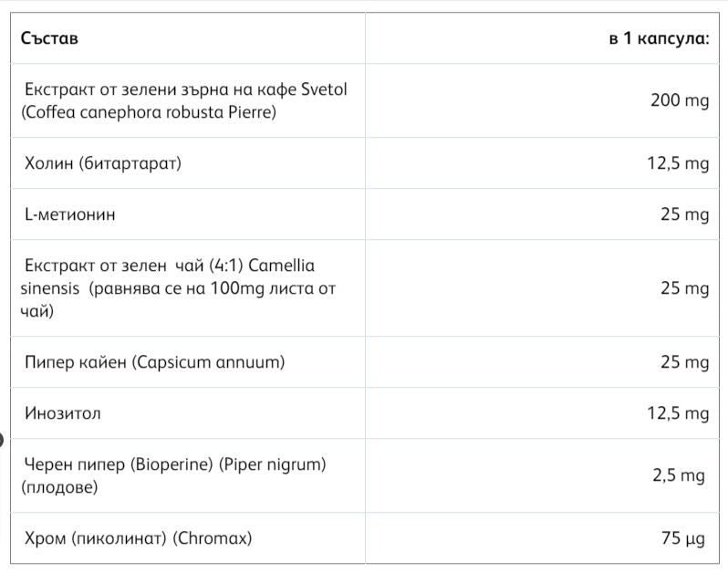Select the 75 µg chromium amount
Image resolution: width=728 pixels, height=573 pixels.
(x=683, y=537)
